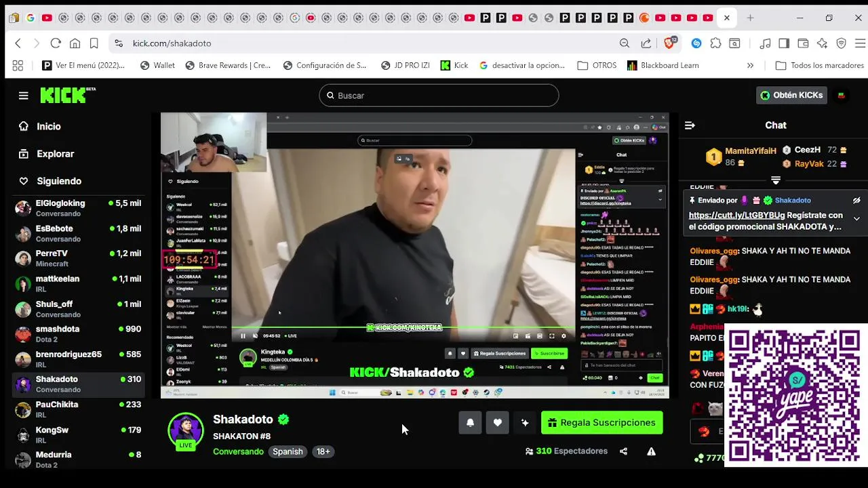
Task: Click Olivares_ogg username in chat
Action: click(714, 251)
